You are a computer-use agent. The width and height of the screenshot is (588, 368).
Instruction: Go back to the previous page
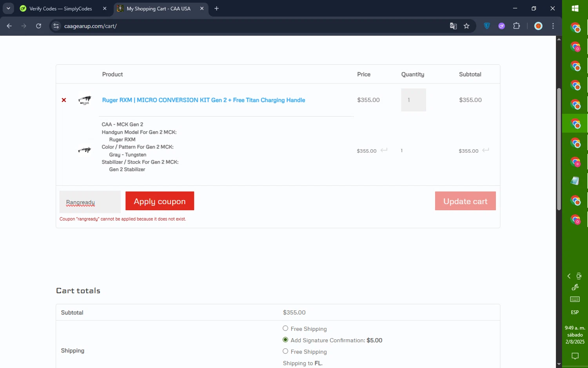(9, 26)
